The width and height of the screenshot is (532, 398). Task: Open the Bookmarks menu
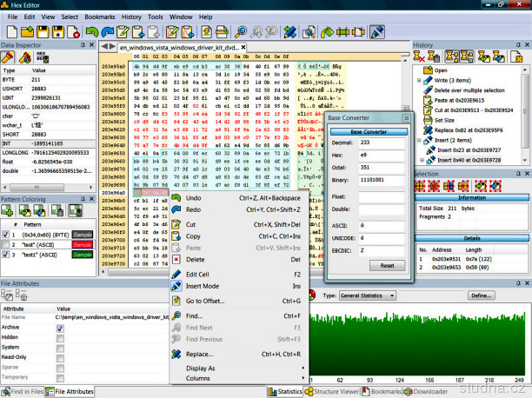(99, 17)
